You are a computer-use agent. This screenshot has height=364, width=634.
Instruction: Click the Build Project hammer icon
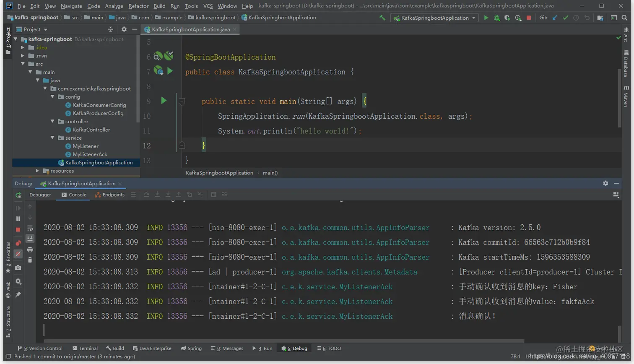[x=382, y=18]
